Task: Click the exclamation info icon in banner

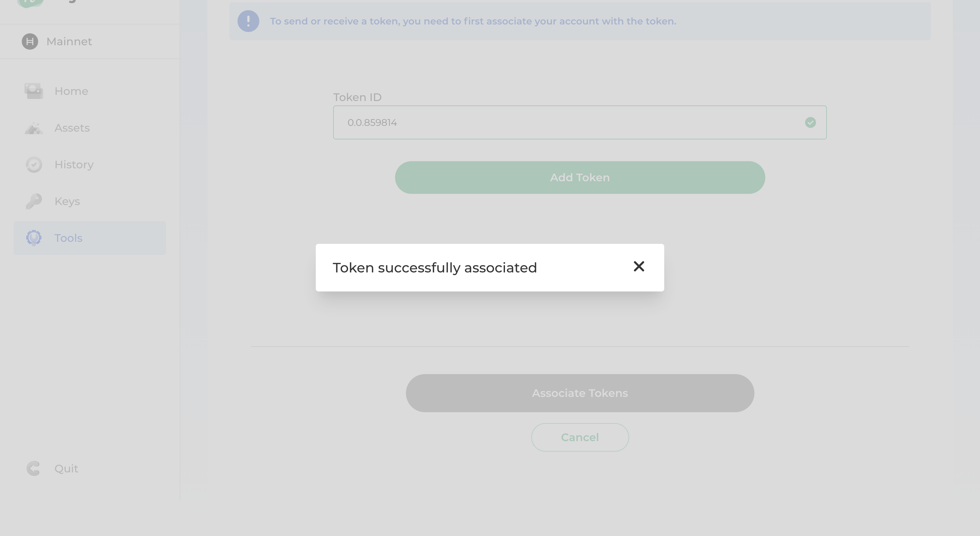Action: tap(248, 21)
